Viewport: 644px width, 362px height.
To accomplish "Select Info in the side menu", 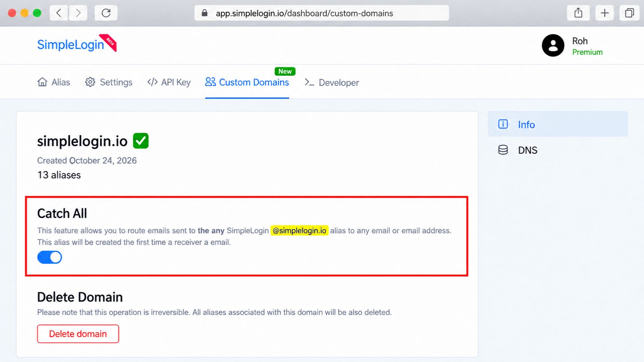I will tap(558, 124).
